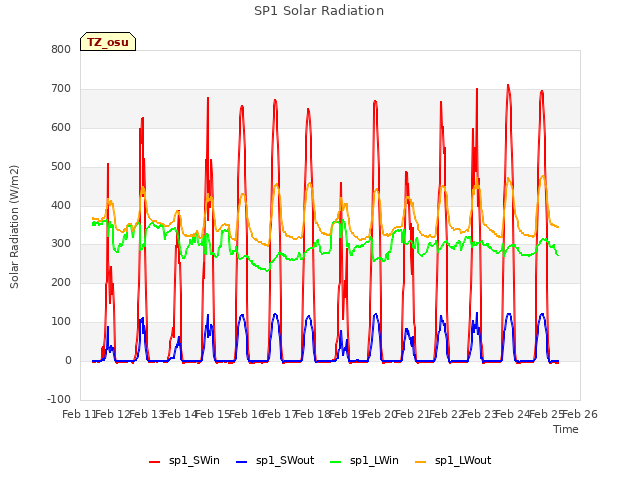The width and height of the screenshot is (640, 480).
Task: Click the 300 y-axis tick label
Action: [x=61, y=244]
